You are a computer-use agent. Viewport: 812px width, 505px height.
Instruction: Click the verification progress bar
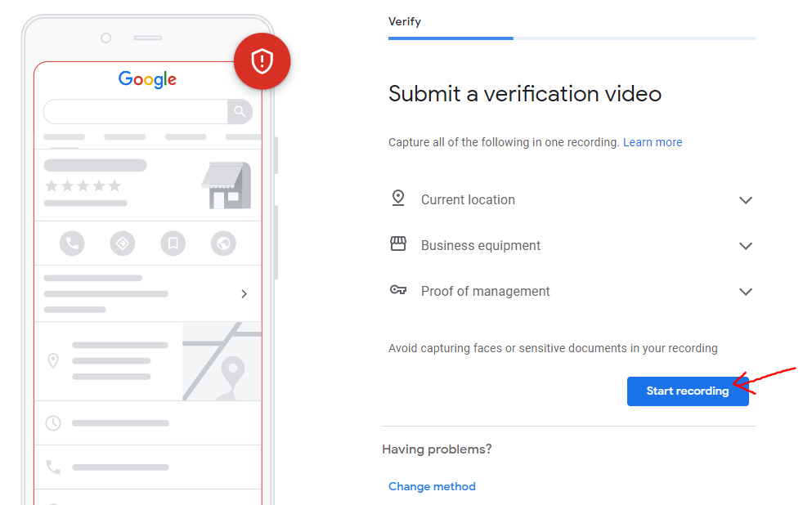tap(572, 38)
